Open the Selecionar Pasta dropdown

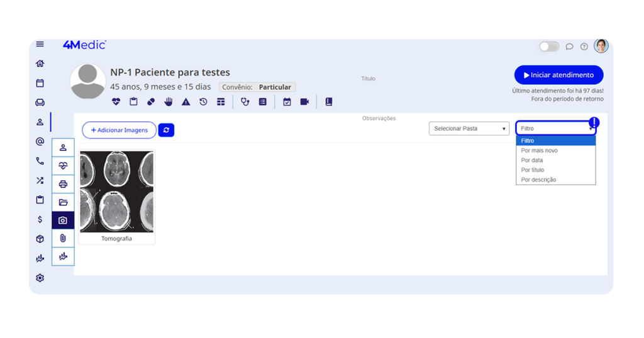pos(469,129)
